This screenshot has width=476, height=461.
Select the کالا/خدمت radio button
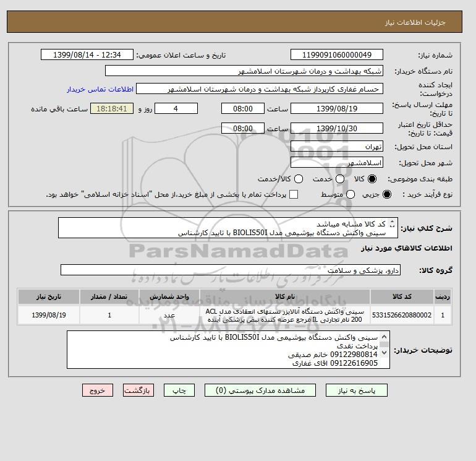pos(299,179)
